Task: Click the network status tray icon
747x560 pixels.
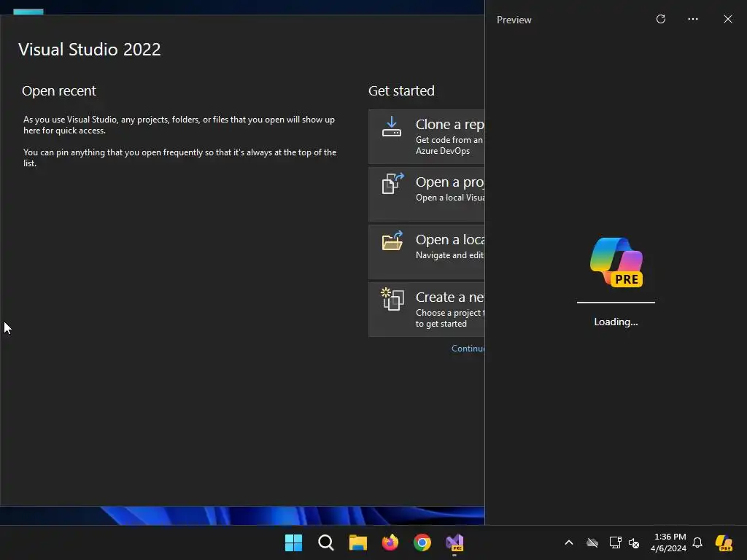Action: (615, 542)
